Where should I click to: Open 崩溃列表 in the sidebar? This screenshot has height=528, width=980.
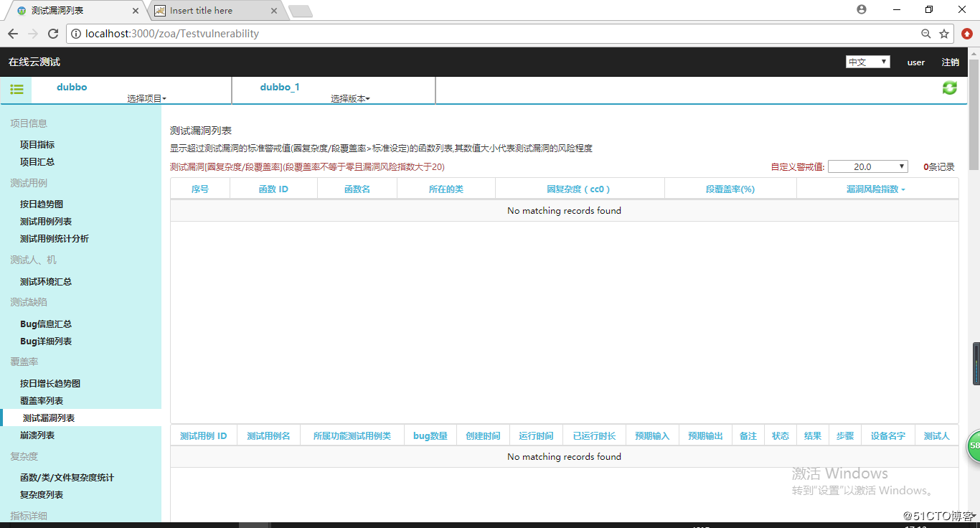(x=37, y=435)
